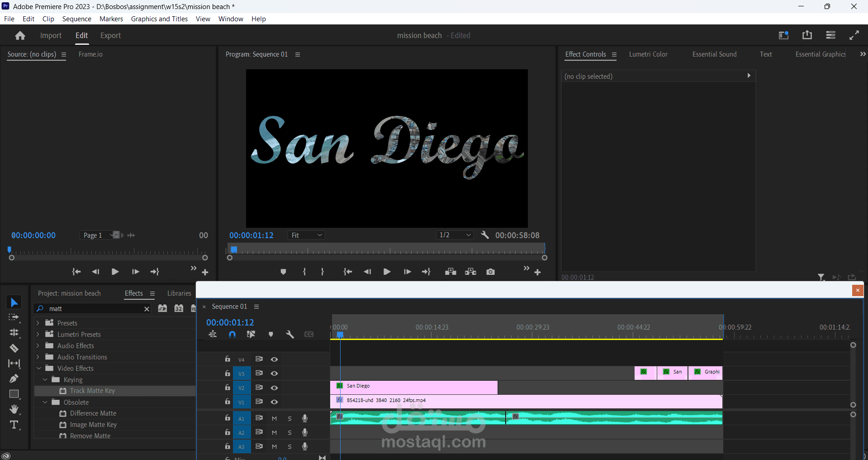Toggle timeline snapping magnet icon
This screenshot has height=460, width=868.
(x=232, y=335)
